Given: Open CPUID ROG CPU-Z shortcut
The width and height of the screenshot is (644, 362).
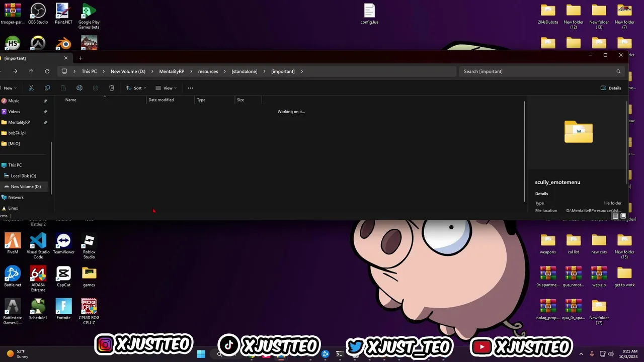Looking at the screenshot, I should pyautogui.click(x=89, y=312).
